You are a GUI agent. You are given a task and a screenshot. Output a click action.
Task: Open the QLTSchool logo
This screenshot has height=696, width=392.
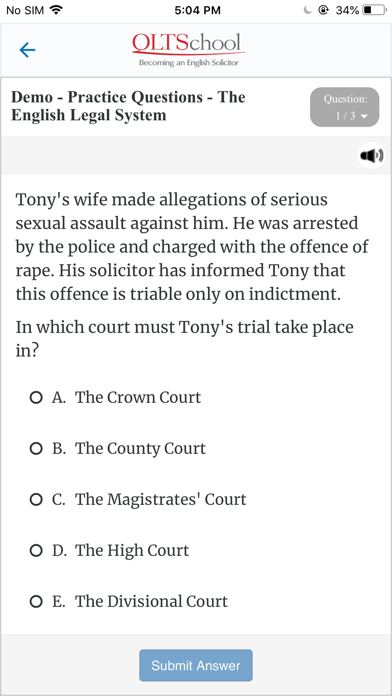pyautogui.click(x=188, y=50)
